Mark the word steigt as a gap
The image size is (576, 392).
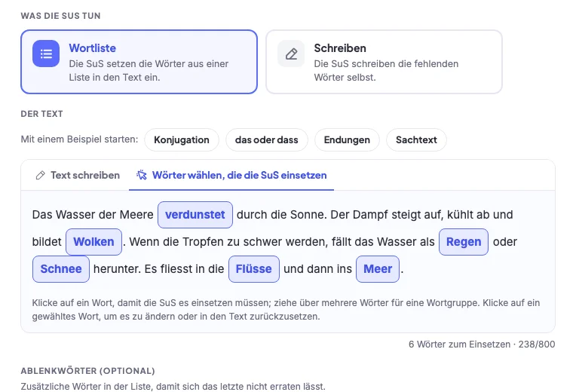(406, 215)
